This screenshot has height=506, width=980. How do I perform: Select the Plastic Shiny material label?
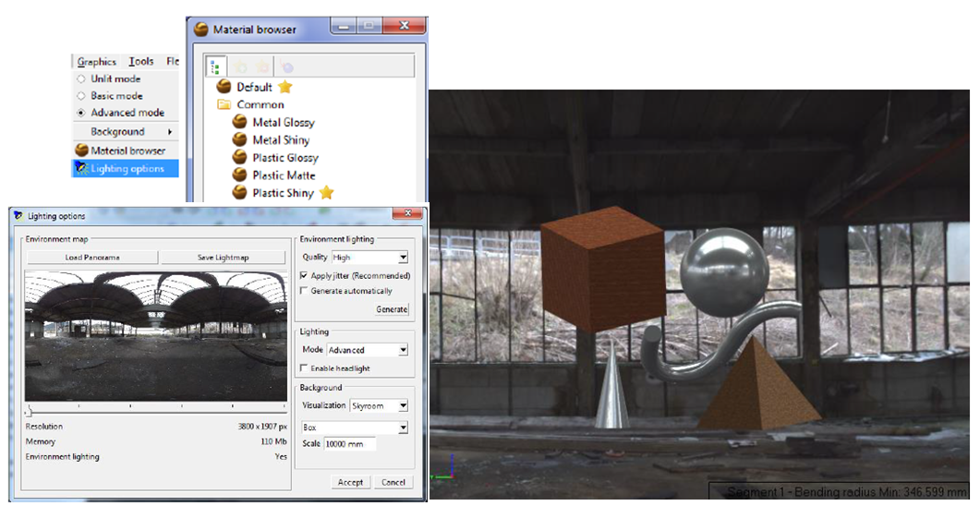pos(284,192)
